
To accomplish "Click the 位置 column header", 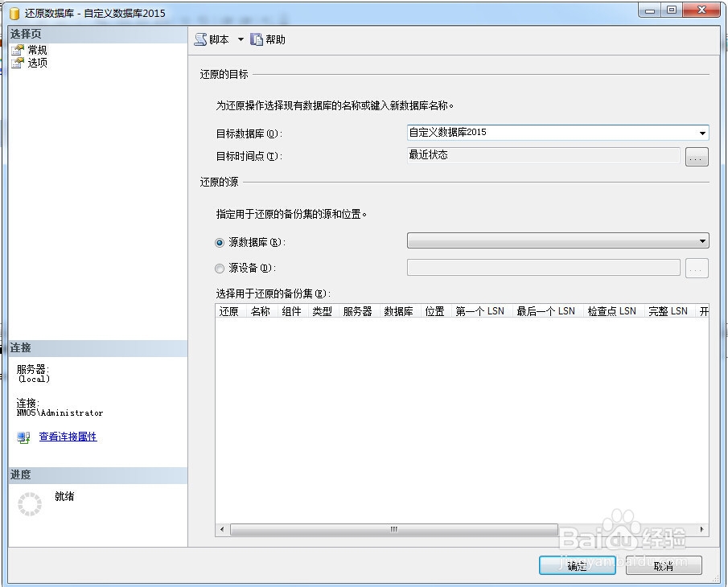I will pos(435,311).
